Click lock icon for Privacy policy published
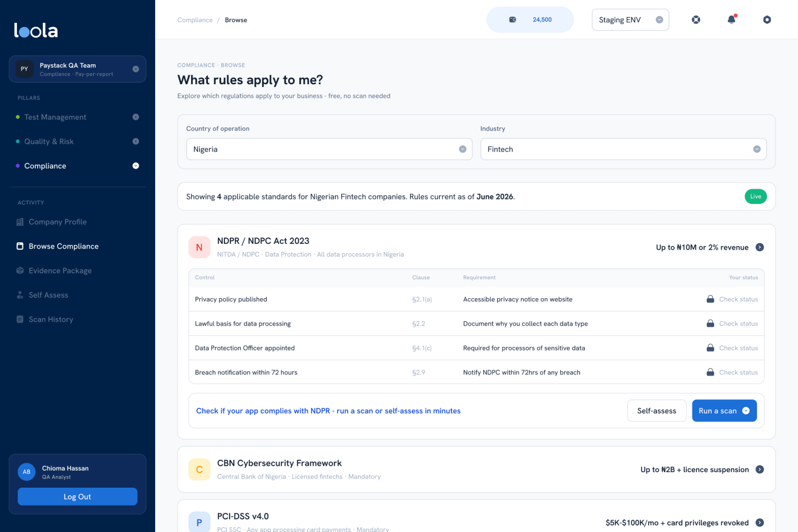The height and width of the screenshot is (532, 798). [710, 299]
